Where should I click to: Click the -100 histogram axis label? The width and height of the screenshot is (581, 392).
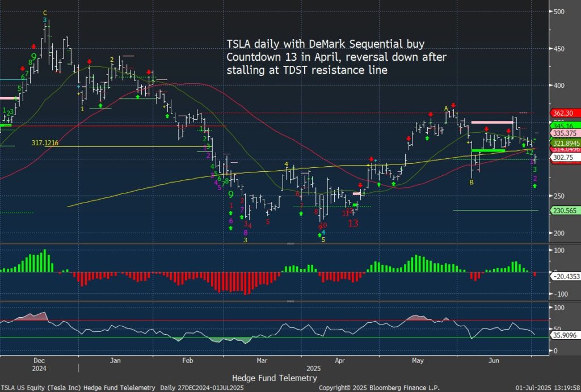tap(560, 294)
